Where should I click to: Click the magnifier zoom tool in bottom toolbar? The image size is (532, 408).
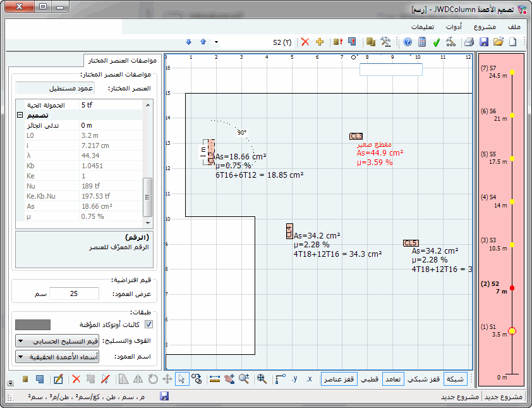click(244, 379)
